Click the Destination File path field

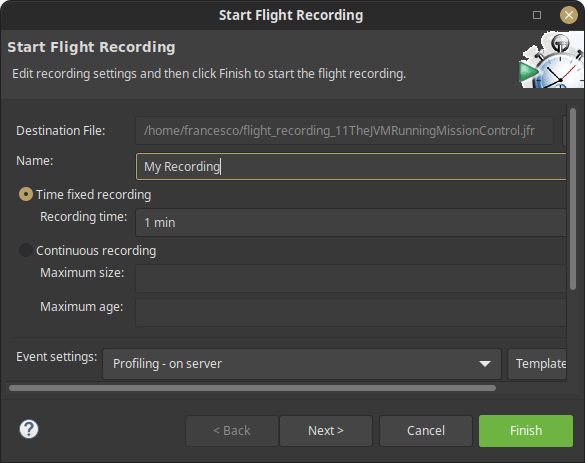pos(344,131)
